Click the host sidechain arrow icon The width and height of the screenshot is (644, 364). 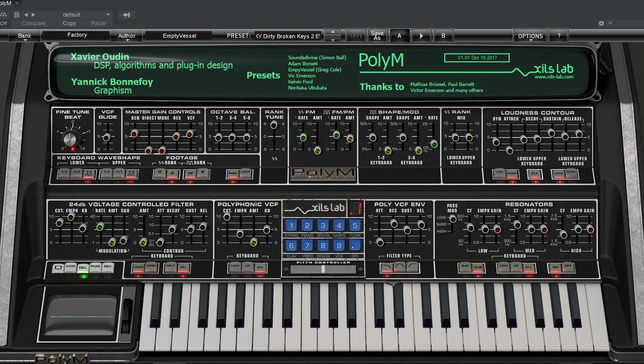pos(127,15)
